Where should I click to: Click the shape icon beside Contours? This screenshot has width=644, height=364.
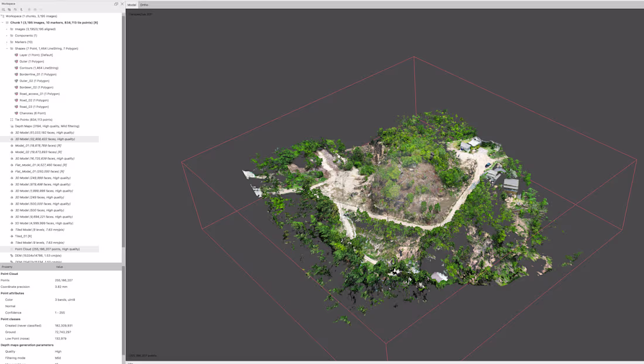(x=16, y=68)
